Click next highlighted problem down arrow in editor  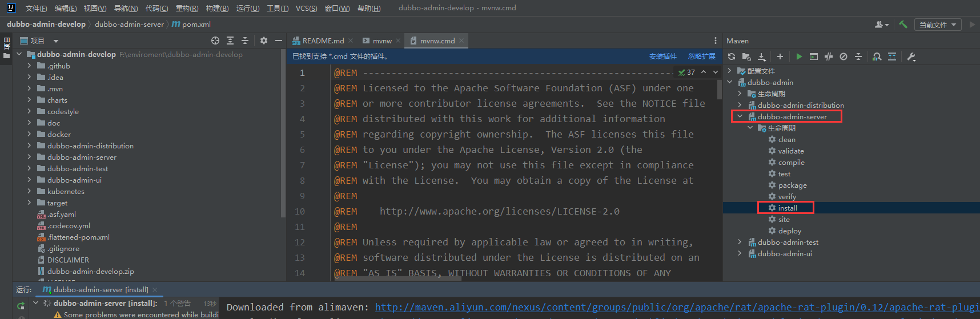pos(716,72)
